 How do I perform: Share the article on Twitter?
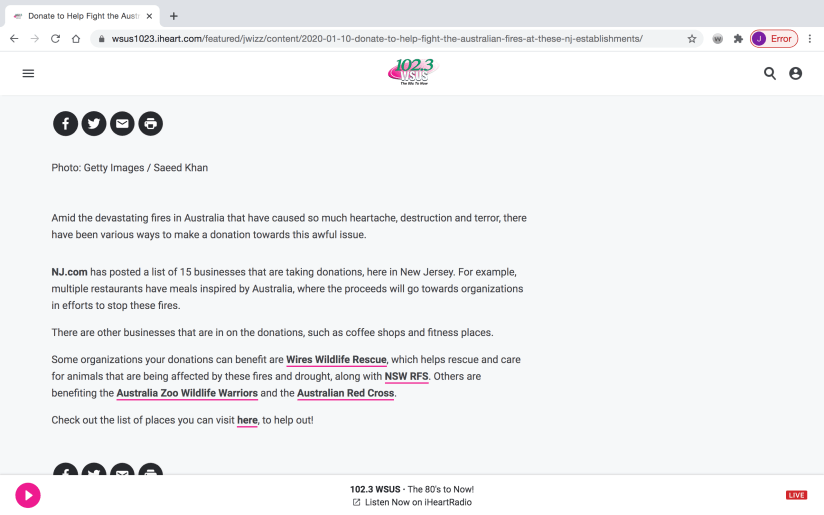coord(94,124)
